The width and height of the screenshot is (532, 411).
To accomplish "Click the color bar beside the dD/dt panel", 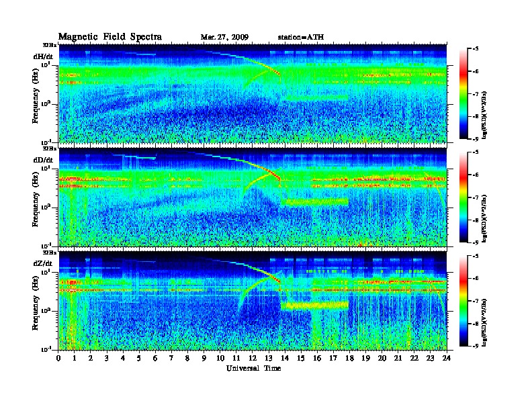I will click(x=463, y=197).
